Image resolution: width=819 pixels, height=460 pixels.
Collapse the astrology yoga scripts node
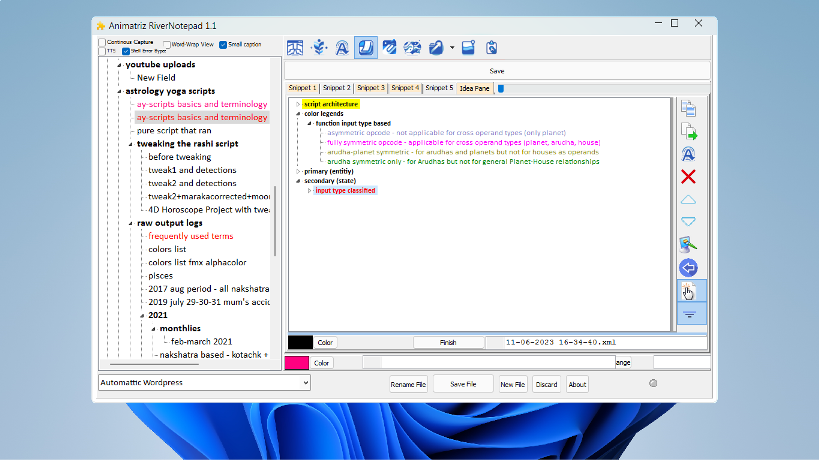pyautogui.click(x=120, y=91)
